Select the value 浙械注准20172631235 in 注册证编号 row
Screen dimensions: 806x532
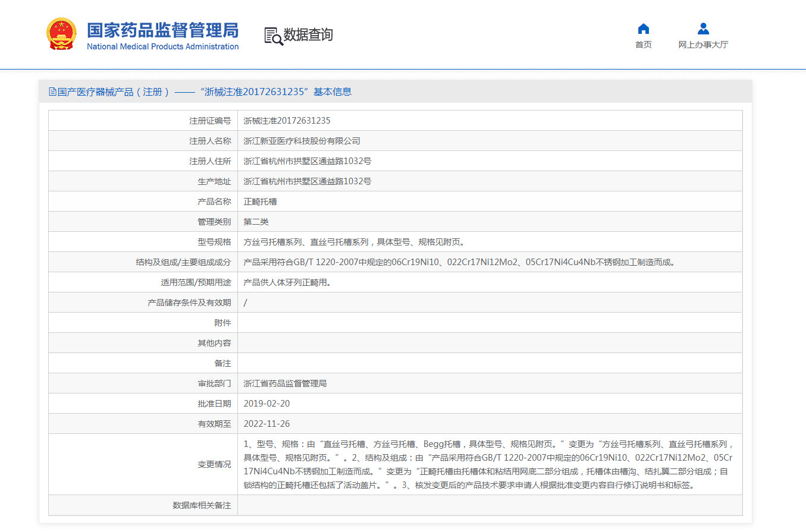(x=287, y=121)
